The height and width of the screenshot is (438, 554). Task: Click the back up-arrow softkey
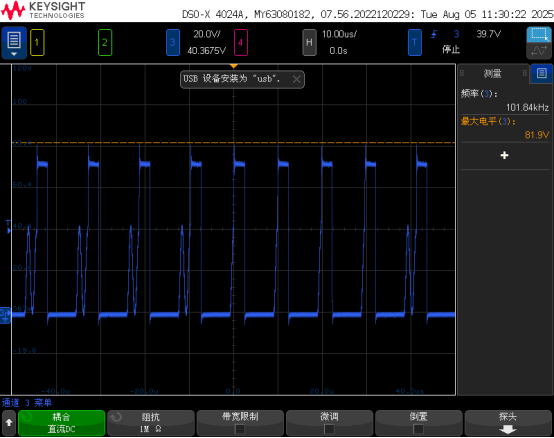pyautogui.click(x=9, y=422)
